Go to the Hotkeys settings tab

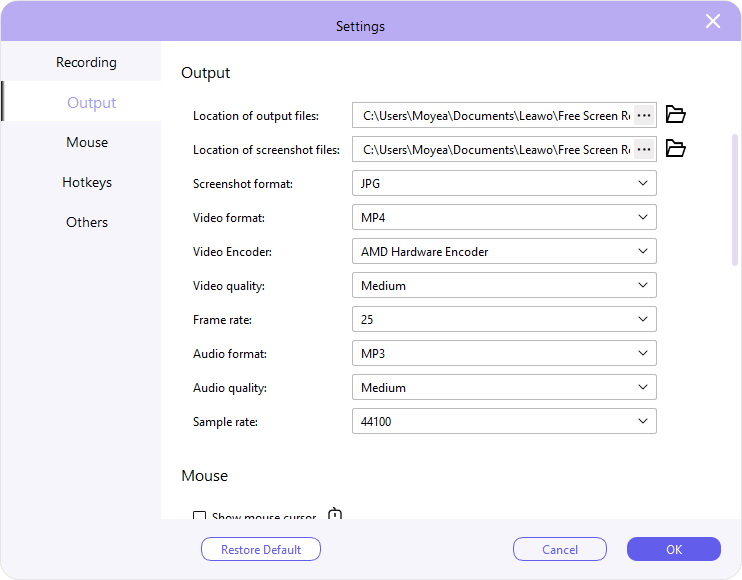[x=87, y=182]
